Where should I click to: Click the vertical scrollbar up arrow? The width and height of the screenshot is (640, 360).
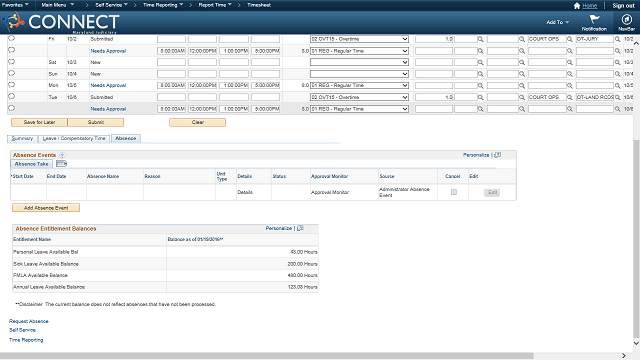[636, 43]
